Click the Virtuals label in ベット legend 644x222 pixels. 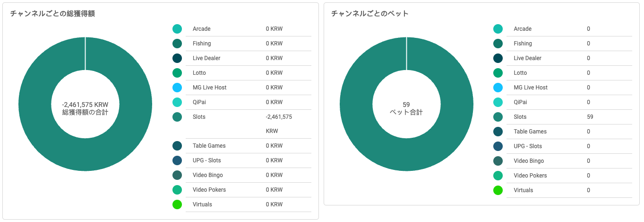tap(523, 190)
